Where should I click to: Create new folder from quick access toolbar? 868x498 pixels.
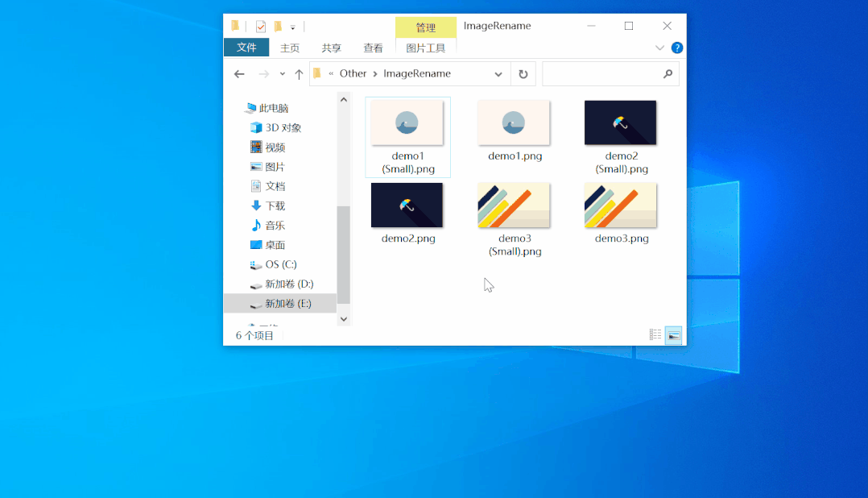point(278,26)
